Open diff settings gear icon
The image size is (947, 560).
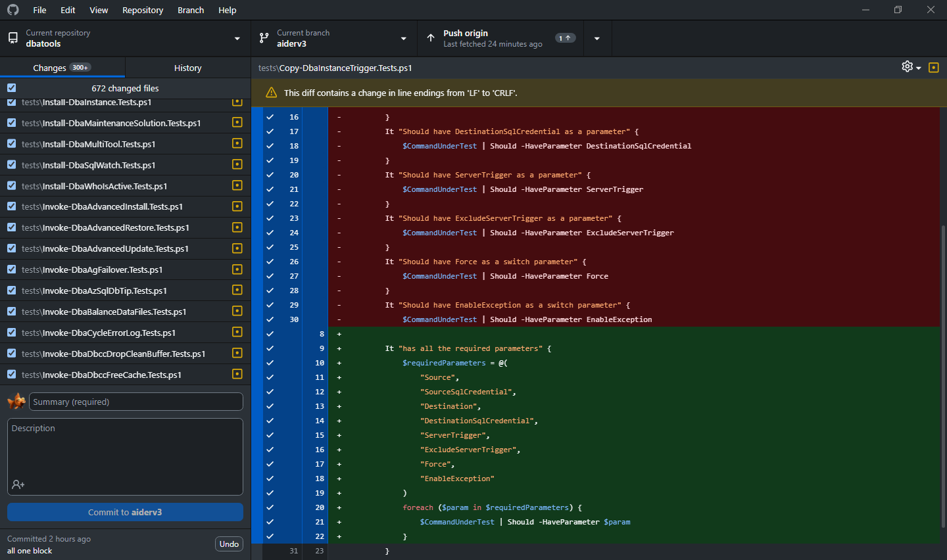point(908,66)
